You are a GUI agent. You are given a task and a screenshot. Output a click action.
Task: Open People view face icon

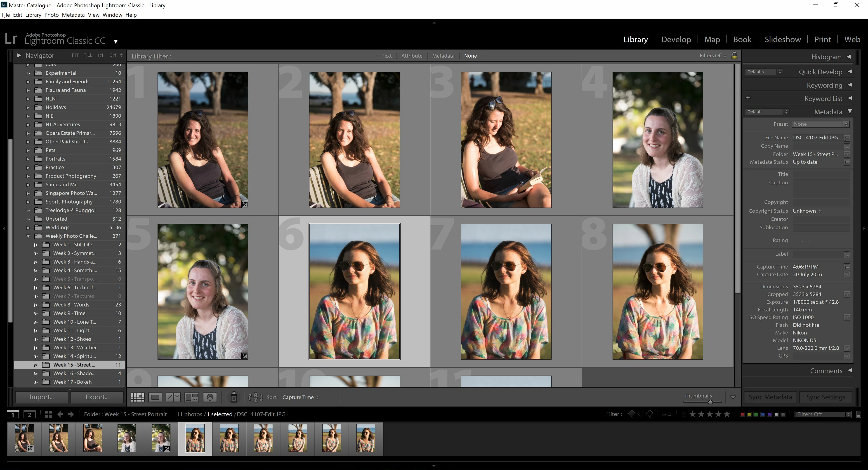click(x=210, y=397)
